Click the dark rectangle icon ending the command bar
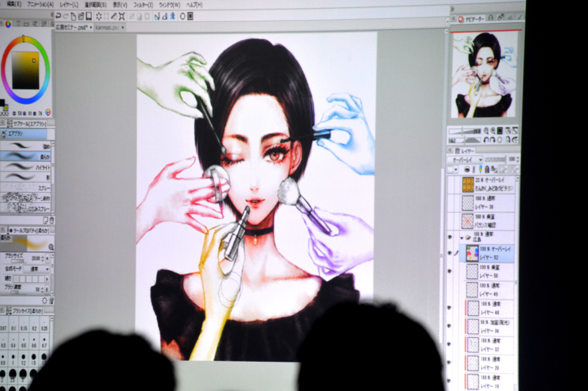The width and height of the screenshot is (588, 391). 190,16
